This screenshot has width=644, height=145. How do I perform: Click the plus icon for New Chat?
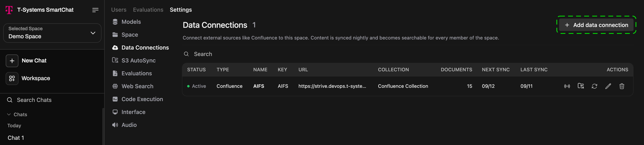point(12,61)
